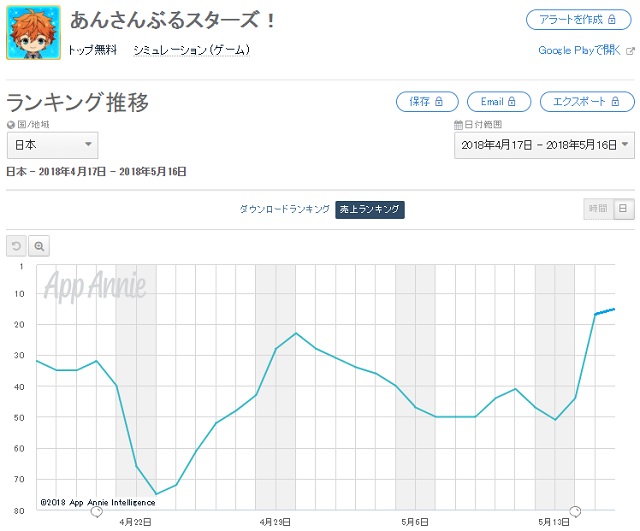Click the lock icon on Email button
Screen dimensions: 640x531
pos(511,101)
